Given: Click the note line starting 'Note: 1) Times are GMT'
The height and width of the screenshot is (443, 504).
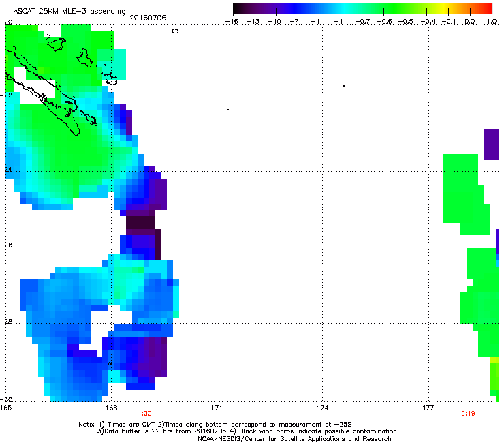Looking at the screenshot, I should point(215,425).
